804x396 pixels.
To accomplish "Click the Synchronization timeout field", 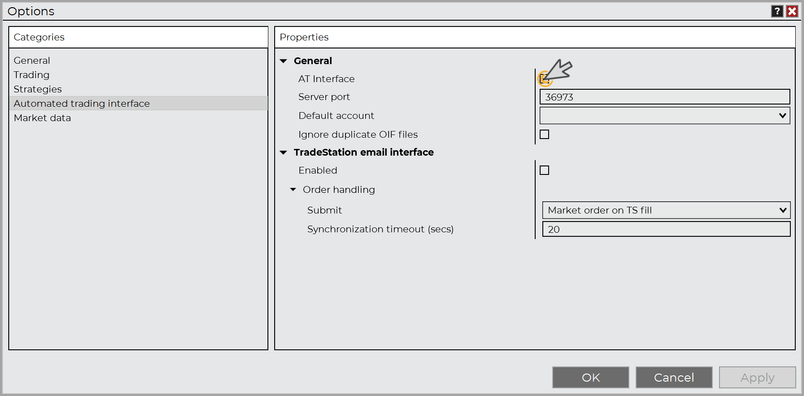I will [x=666, y=229].
